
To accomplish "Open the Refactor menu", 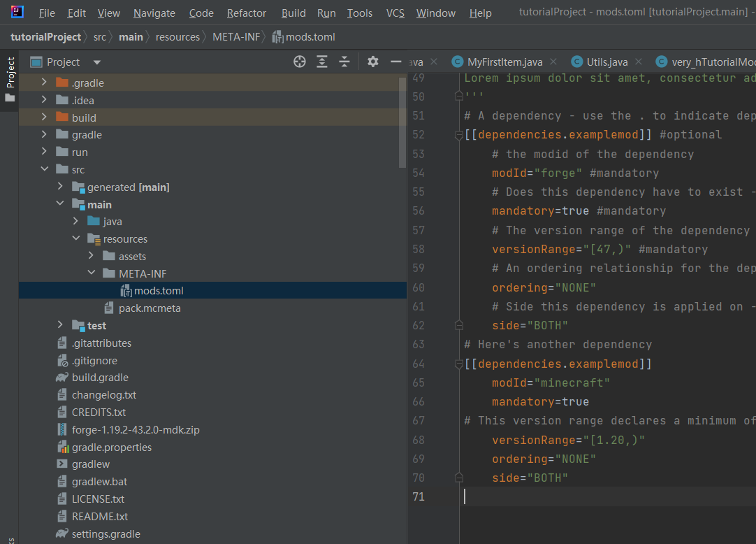I will click(247, 13).
